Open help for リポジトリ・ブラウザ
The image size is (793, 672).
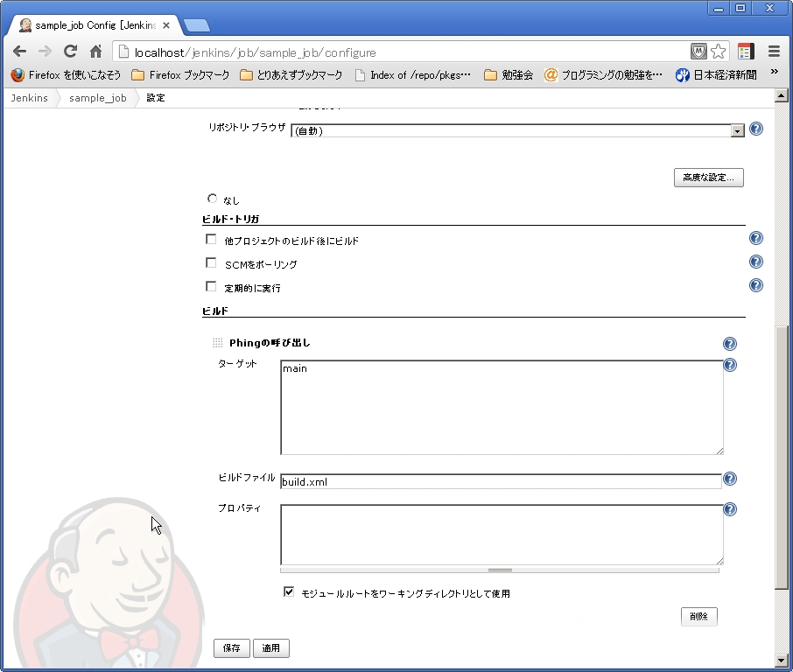[x=756, y=129]
